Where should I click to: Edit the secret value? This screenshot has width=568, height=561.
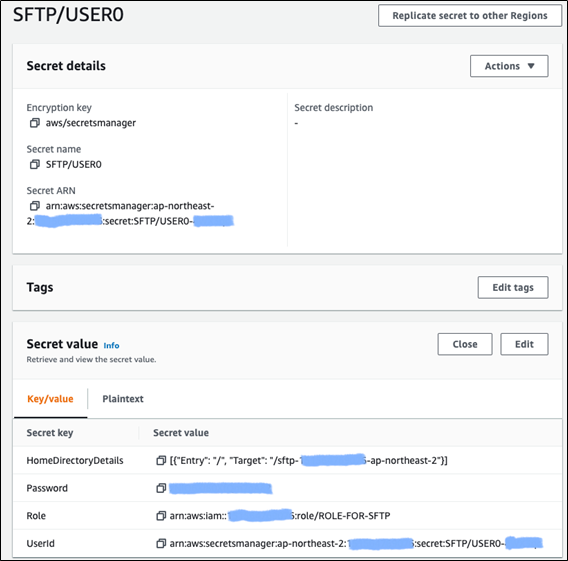[524, 344]
